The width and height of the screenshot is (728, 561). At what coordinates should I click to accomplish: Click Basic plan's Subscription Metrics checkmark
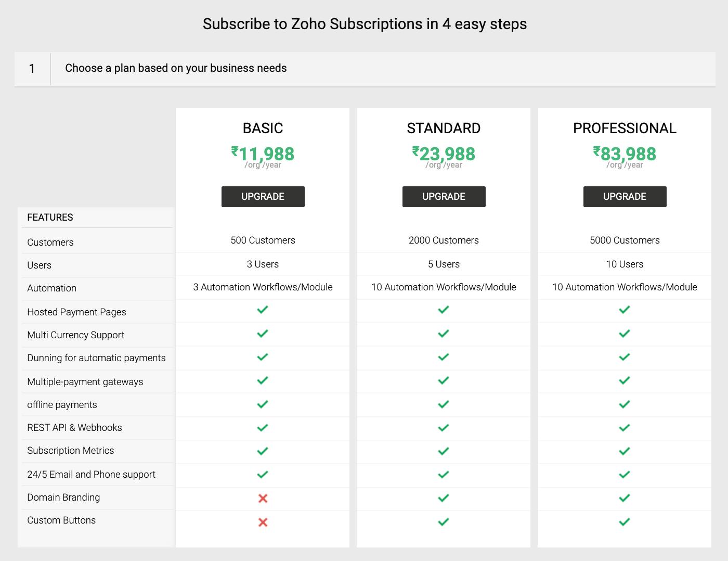click(263, 451)
